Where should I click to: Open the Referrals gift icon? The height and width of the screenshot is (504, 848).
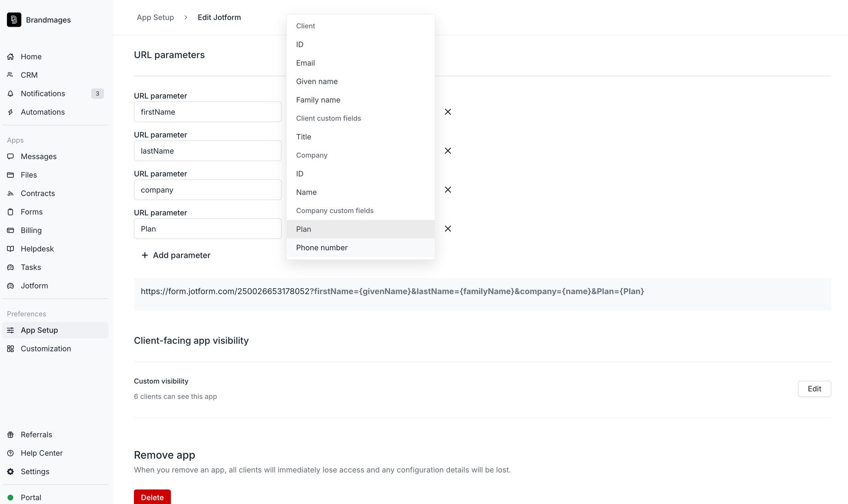tap(11, 435)
